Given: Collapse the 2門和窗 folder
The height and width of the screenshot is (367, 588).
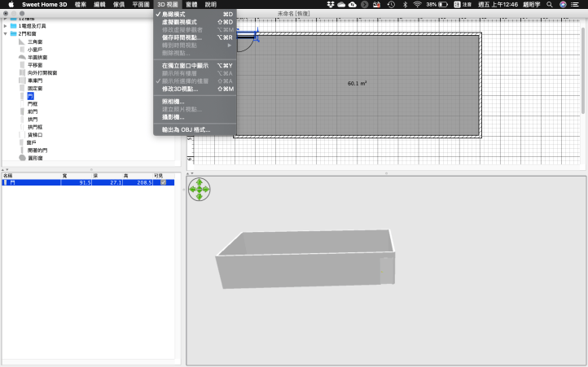Looking at the screenshot, I should click(5, 34).
